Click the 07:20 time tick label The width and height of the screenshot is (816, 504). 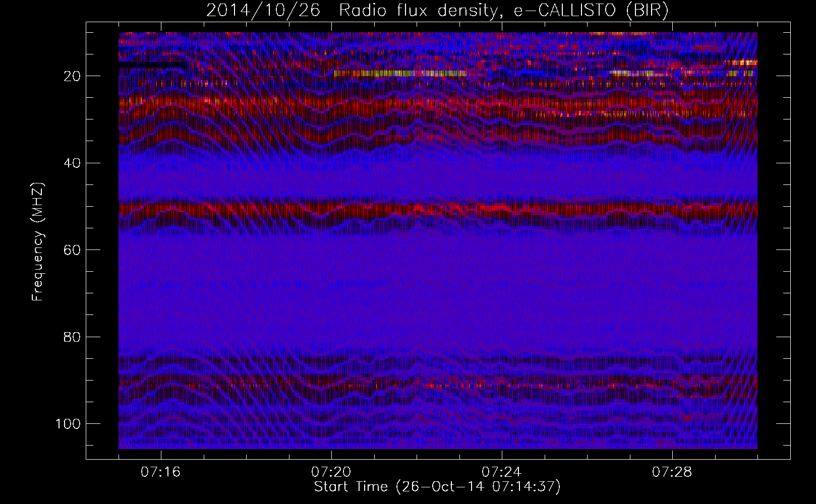(x=331, y=472)
